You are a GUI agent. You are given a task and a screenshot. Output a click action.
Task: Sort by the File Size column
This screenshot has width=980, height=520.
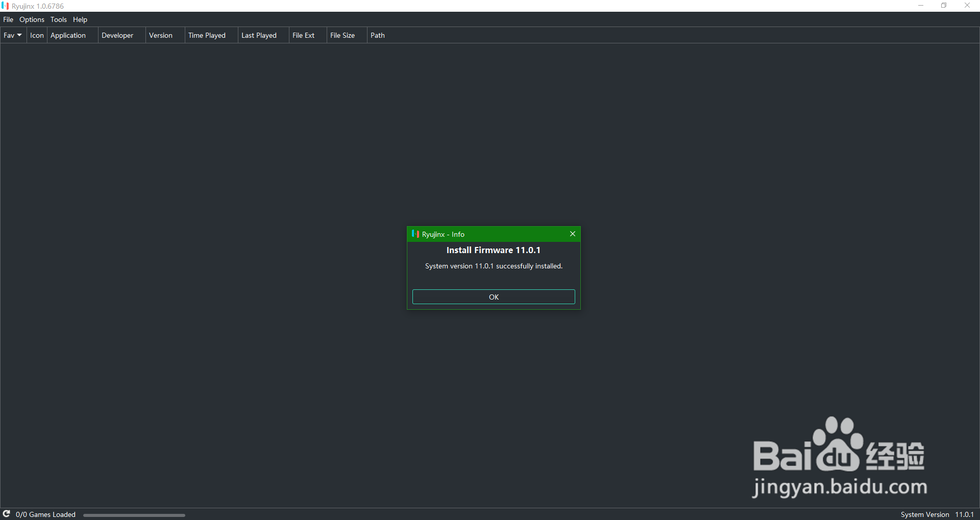(x=347, y=35)
